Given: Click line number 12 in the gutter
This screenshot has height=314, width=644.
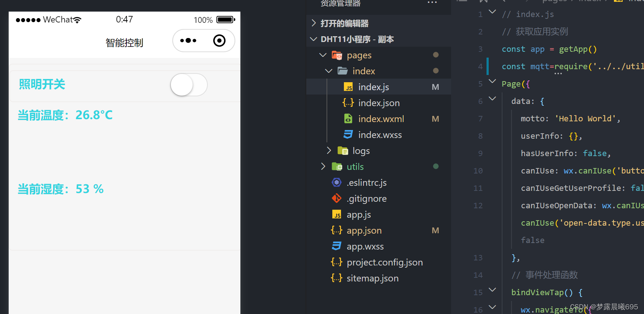Looking at the screenshot, I should pos(478,206).
